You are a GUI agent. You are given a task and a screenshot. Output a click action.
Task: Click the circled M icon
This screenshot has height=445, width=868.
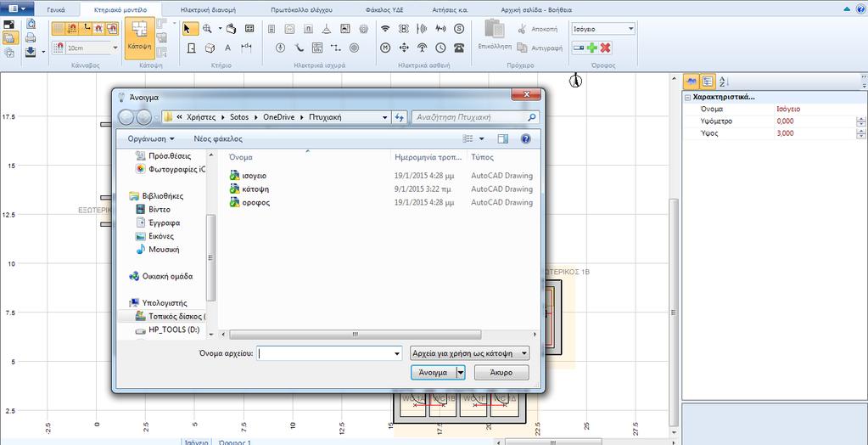[385, 48]
